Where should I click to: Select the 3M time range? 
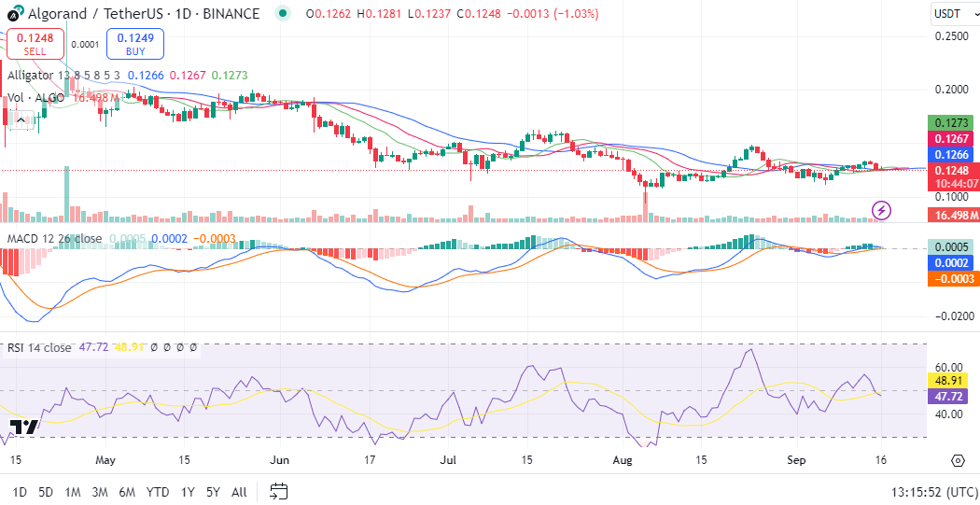click(99, 492)
